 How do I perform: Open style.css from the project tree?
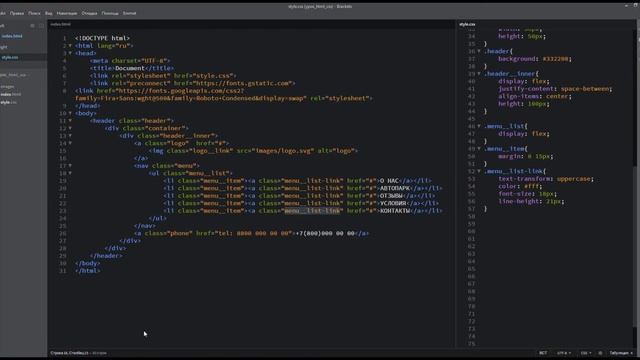(x=9, y=102)
